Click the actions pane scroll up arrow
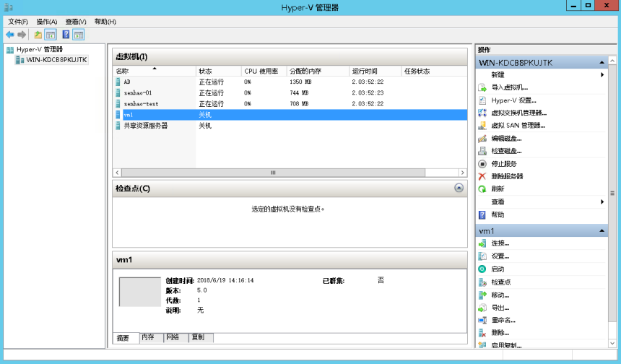621x364 pixels. 612,61
